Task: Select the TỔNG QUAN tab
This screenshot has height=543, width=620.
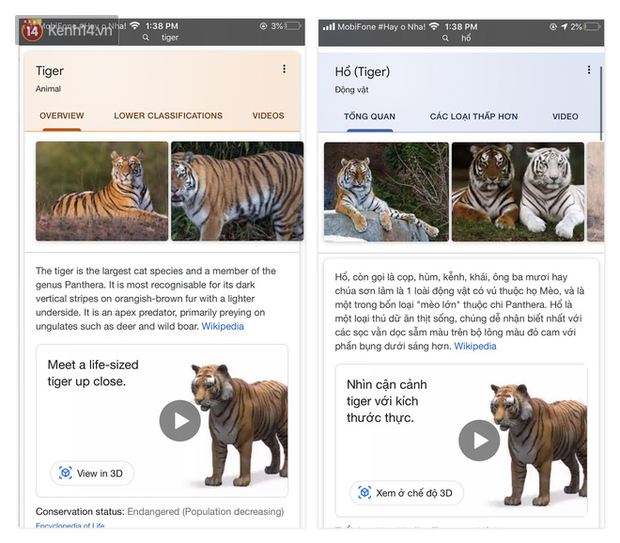Action: coord(369,117)
